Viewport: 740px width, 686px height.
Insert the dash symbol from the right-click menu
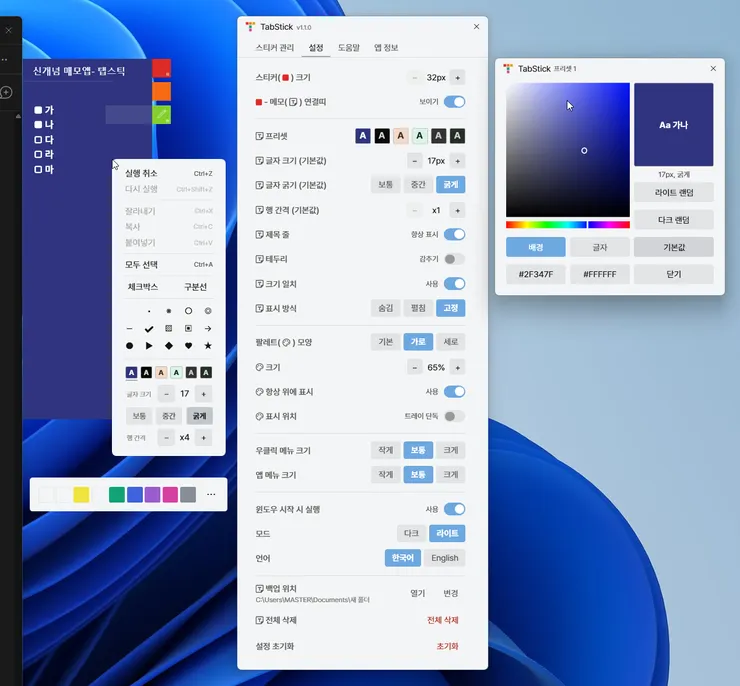129,329
